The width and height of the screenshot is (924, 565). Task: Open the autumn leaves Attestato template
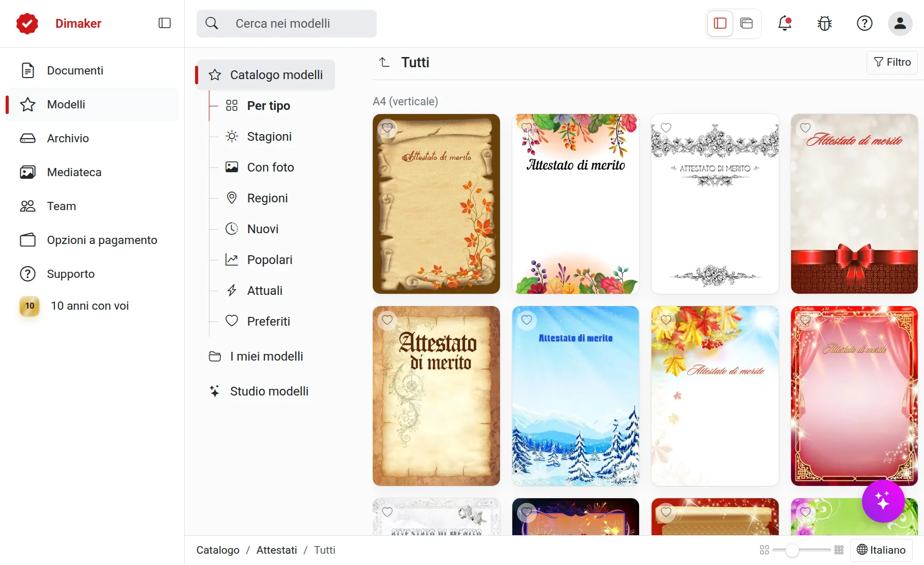point(715,396)
